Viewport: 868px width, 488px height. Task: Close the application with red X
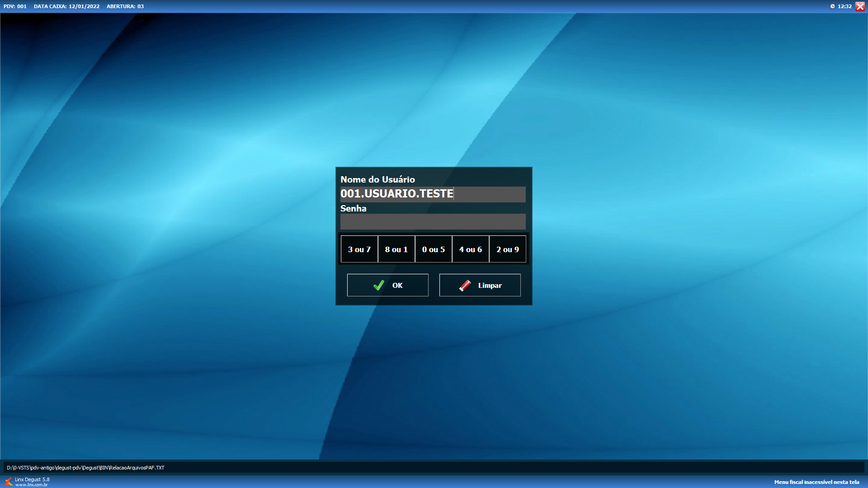[x=860, y=6]
